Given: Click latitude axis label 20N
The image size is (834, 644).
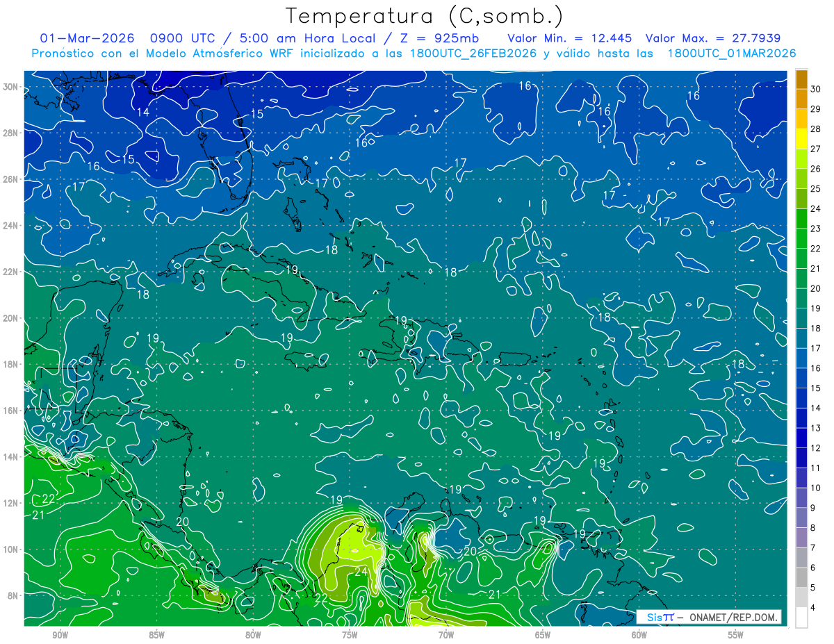Looking at the screenshot, I should coord(12,318).
